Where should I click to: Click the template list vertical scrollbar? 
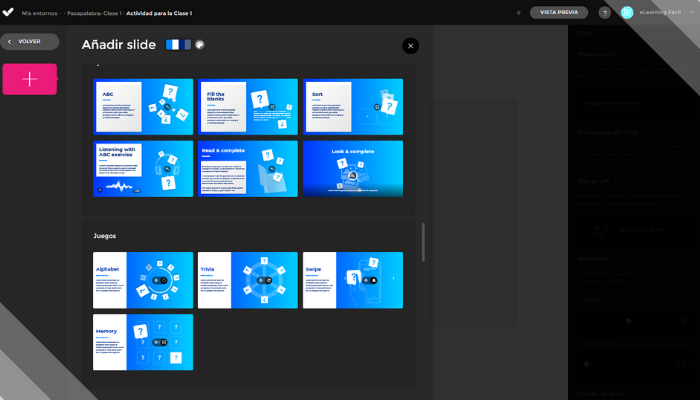pyautogui.click(x=423, y=240)
